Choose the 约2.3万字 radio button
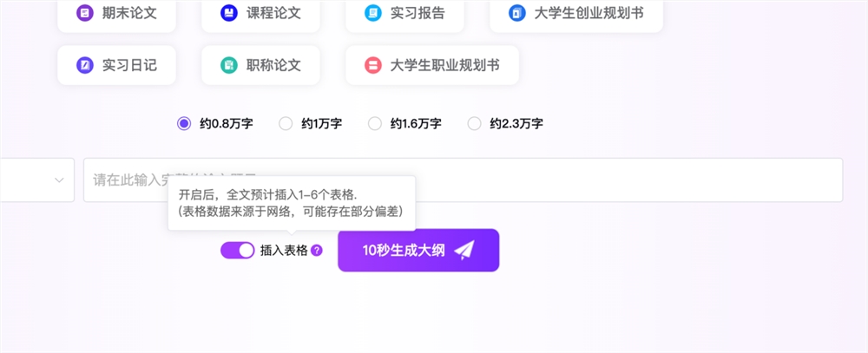868x353 pixels. pyautogui.click(x=474, y=123)
